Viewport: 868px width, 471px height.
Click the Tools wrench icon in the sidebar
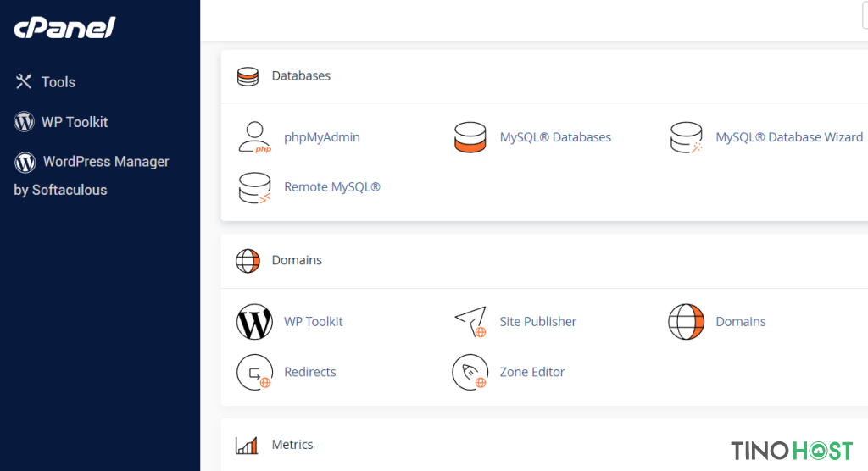point(23,82)
